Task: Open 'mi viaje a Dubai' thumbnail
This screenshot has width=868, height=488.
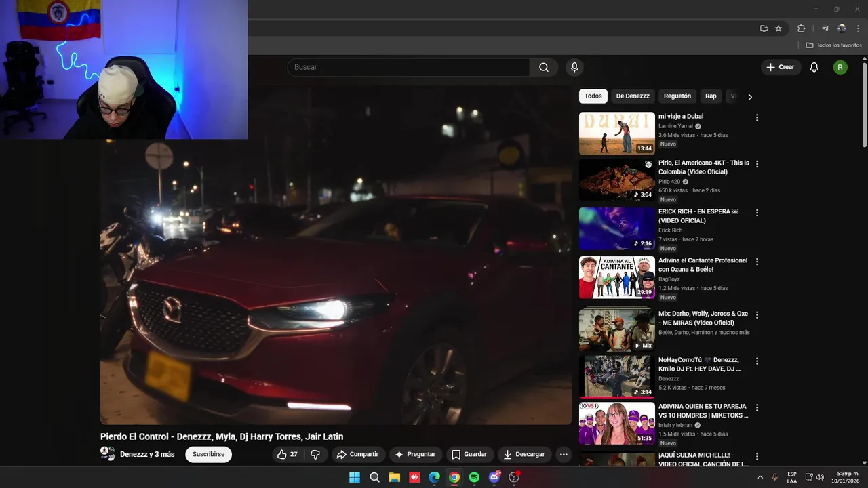Action: (617, 134)
